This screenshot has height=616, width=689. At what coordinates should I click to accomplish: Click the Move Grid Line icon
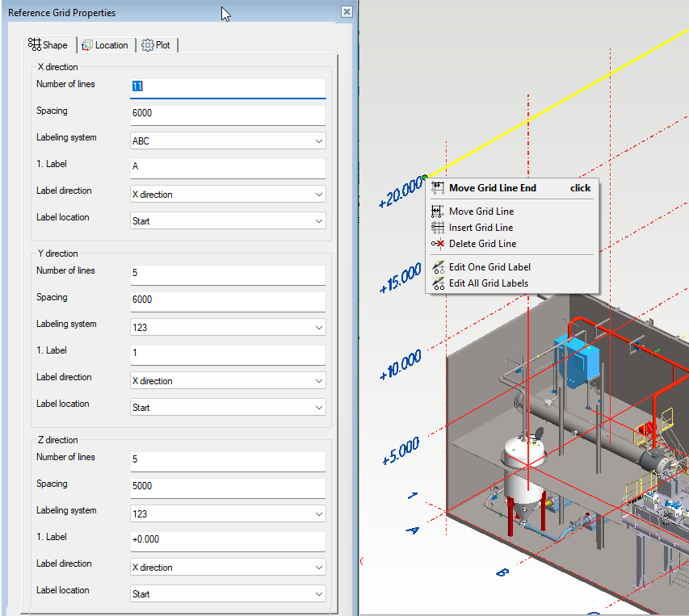tap(438, 212)
